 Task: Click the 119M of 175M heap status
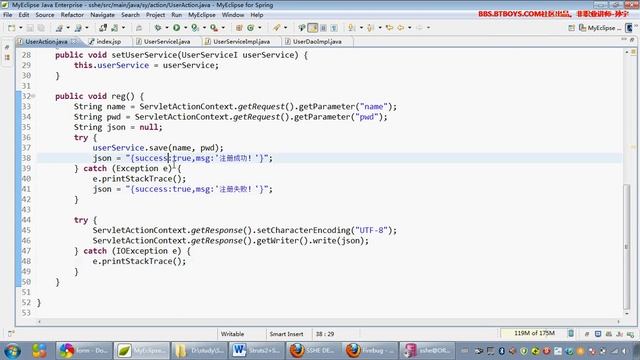(534, 333)
